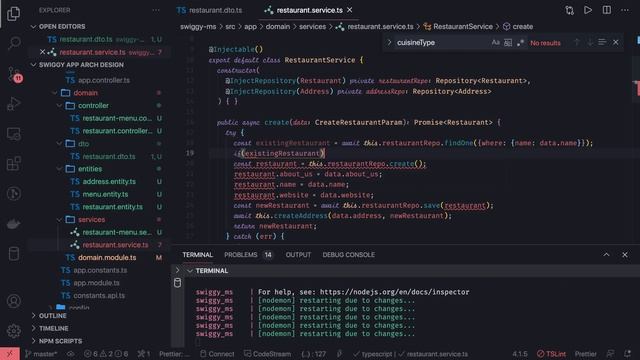The image size is (640, 360).
Task: Collapse the controller folder
Action: pyautogui.click(x=60, y=106)
